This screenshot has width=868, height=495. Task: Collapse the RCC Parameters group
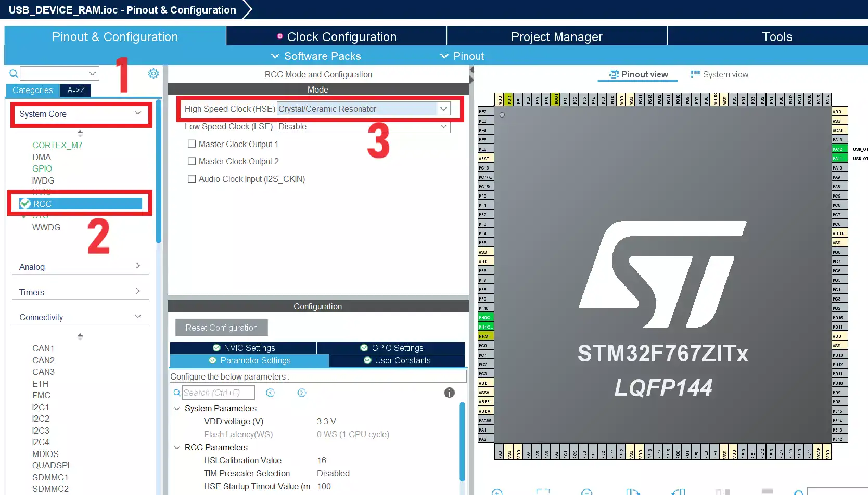177,448
